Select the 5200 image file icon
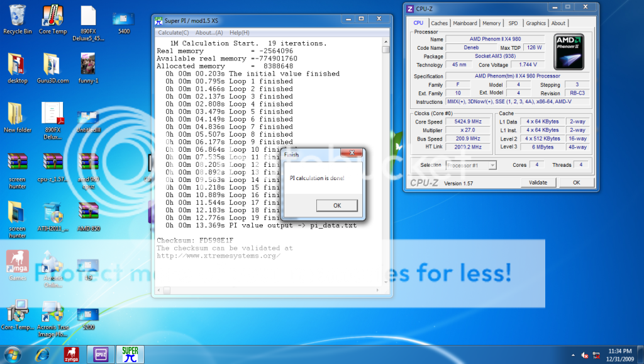This screenshot has height=364, width=644. point(88,319)
